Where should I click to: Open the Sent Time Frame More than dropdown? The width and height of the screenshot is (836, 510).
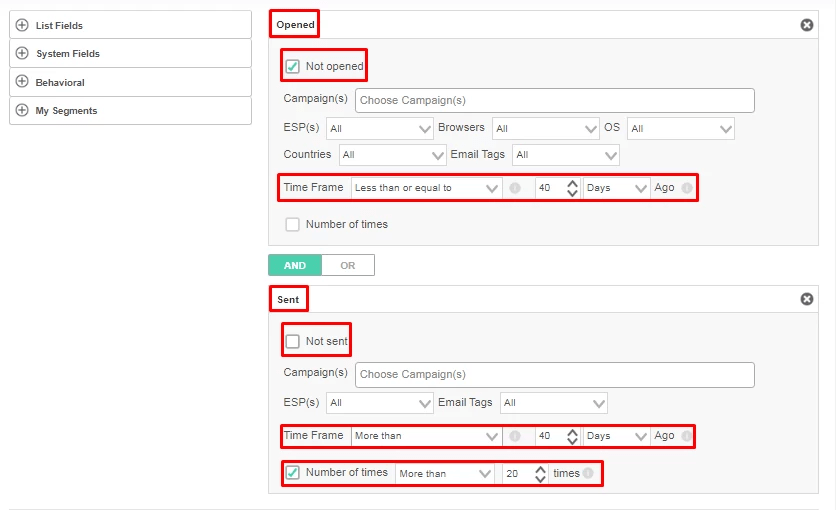coord(426,436)
